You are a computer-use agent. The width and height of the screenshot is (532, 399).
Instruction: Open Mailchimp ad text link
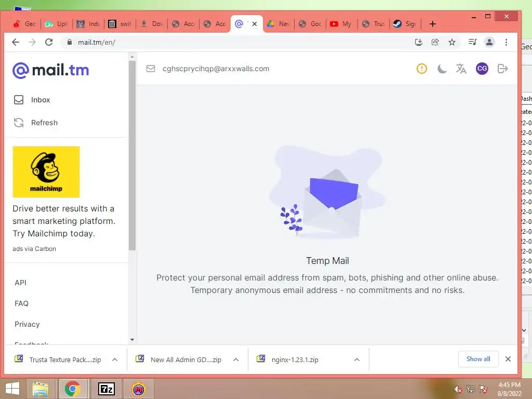pyautogui.click(x=64, y=221)
